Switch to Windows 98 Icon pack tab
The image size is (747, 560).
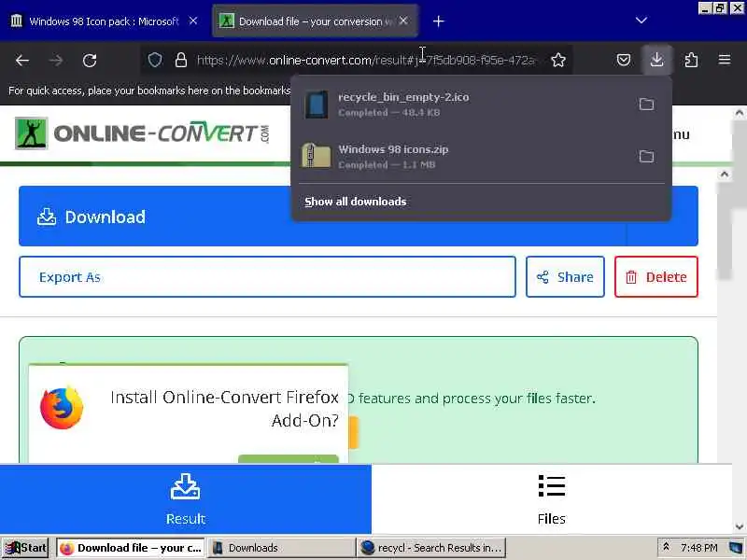point(104,21)
